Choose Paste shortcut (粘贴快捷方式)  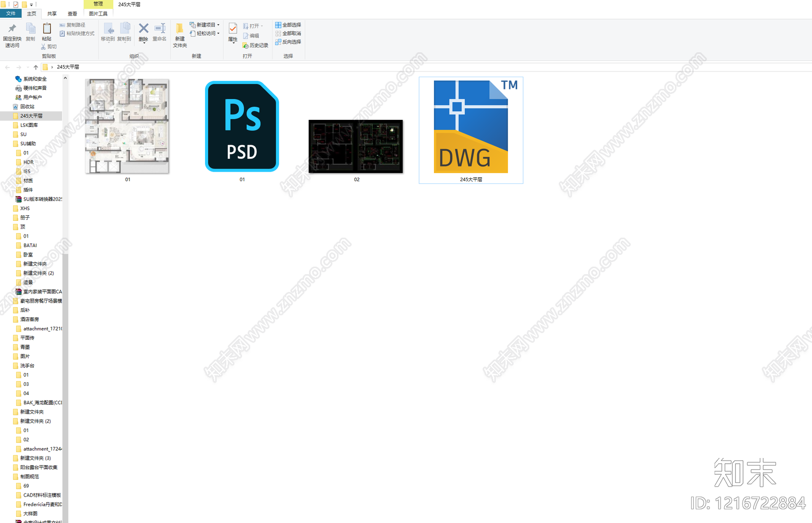pos(77,34)
